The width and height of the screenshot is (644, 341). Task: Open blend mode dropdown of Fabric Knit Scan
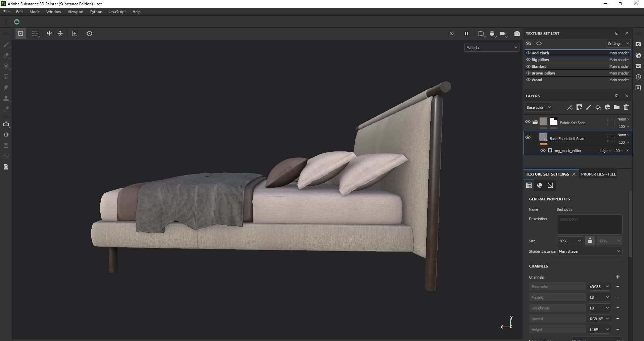[x=623, y=119]
